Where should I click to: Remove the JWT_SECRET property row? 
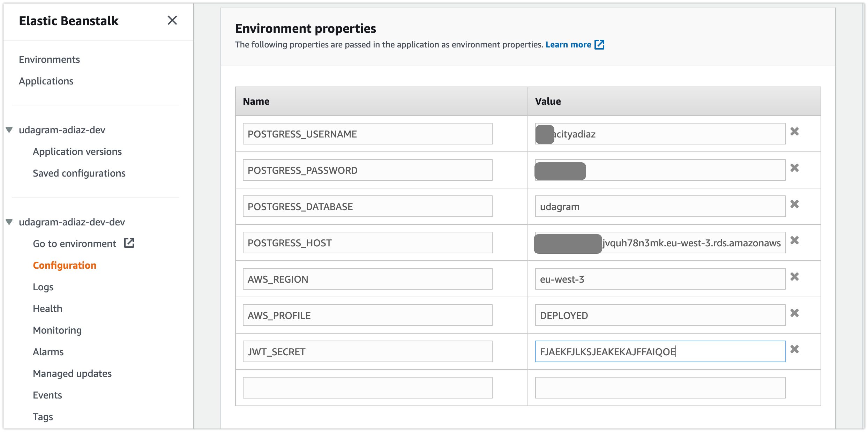(x=794, y=349)
